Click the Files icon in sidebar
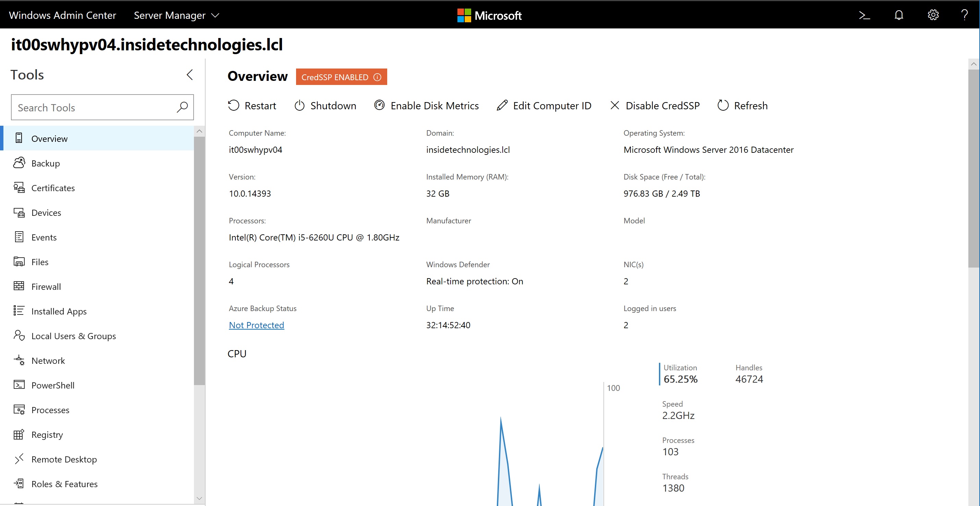The height and width of the screenshot is (506, 980). [x=19, y=262]
